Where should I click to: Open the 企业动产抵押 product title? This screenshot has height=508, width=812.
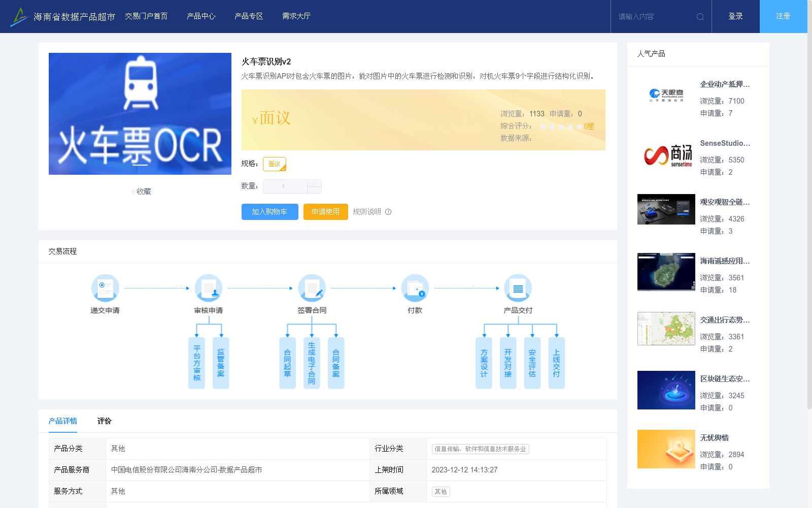725,84
